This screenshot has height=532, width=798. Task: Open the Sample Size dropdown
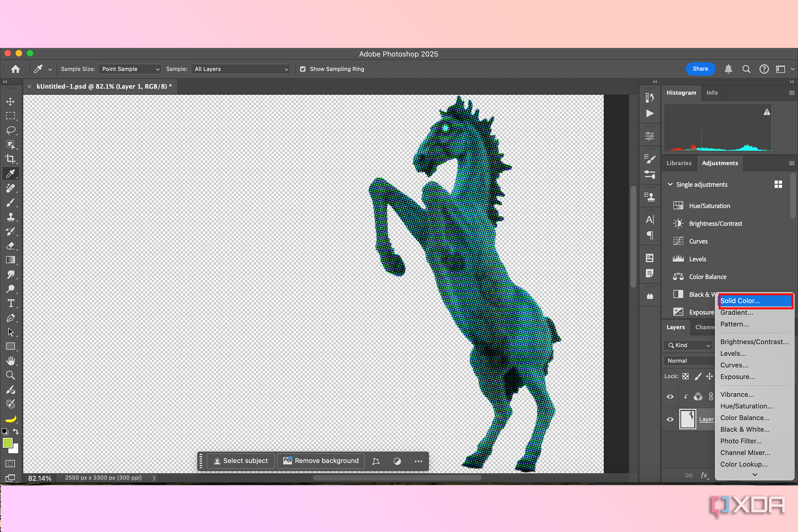[x=130, y=69]
